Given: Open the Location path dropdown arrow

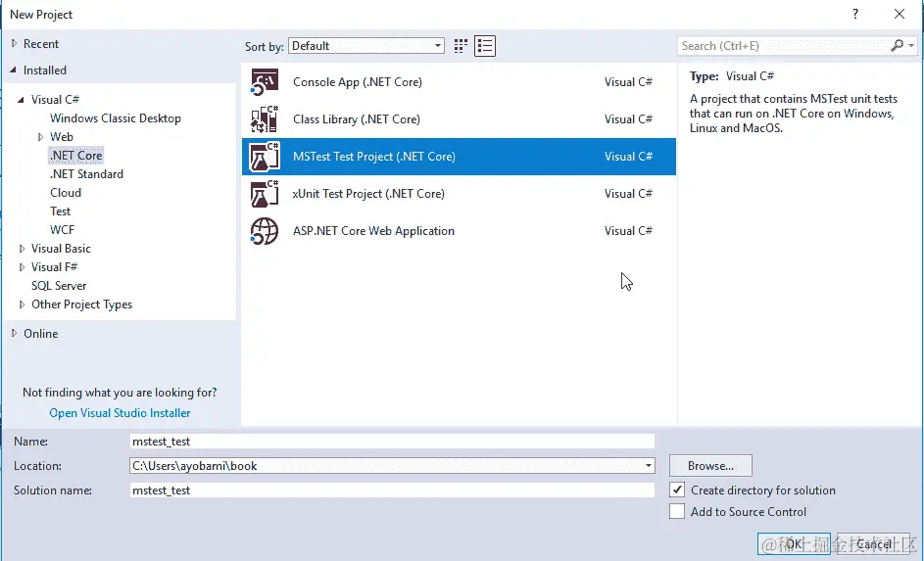Looking at the screenshot, I should [x=649, y=466].
